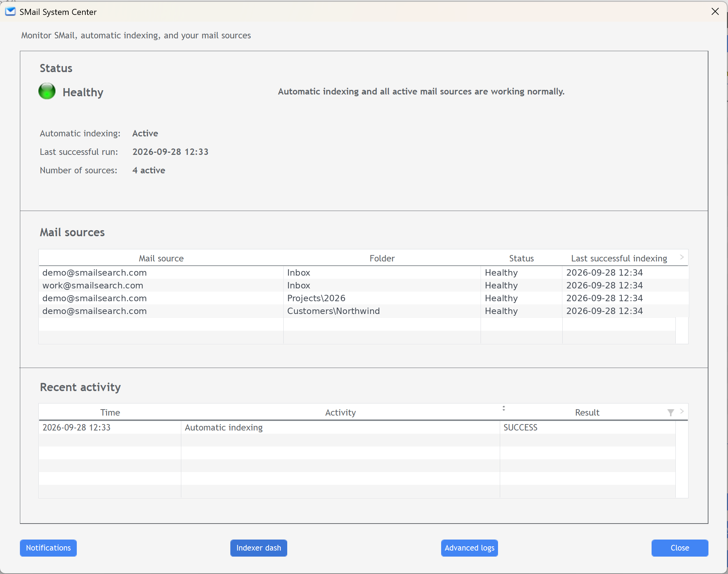Open Advanced logs
The width and height of the screenshot is (728, 574).
(470, 548)
